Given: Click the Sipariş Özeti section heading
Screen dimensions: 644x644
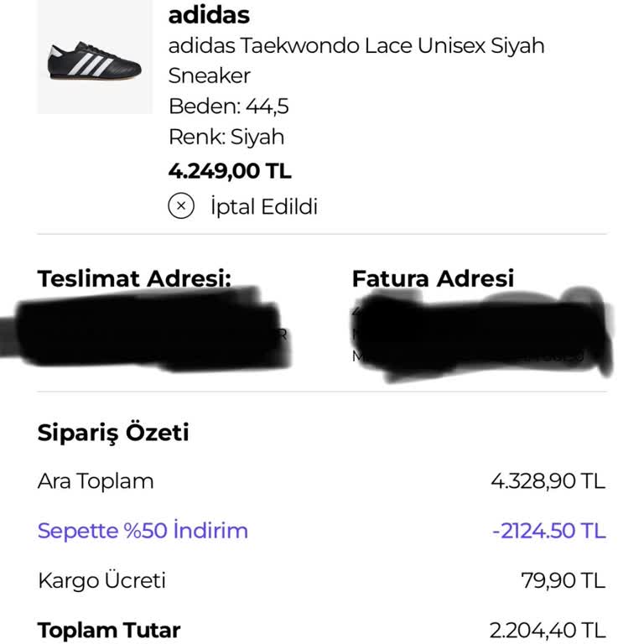Looking at the screenshot, I should pos(113,433).
